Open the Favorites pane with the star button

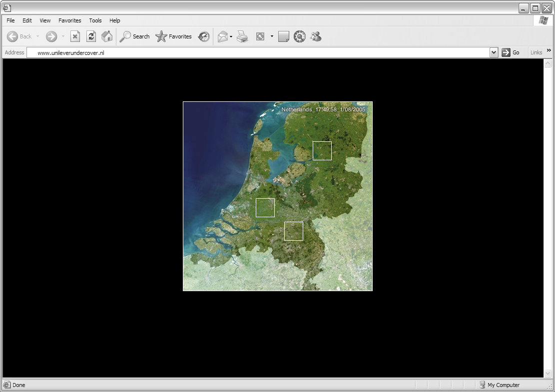point(173,36)
